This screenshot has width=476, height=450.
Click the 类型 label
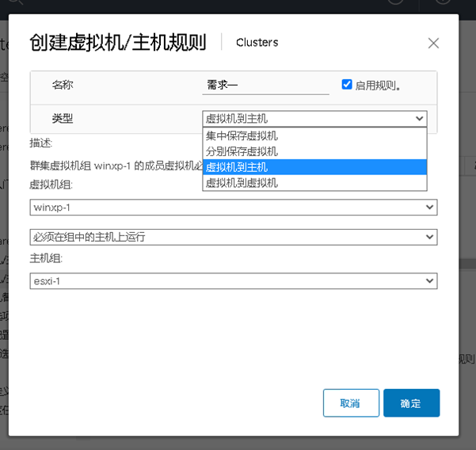point(63,118)
